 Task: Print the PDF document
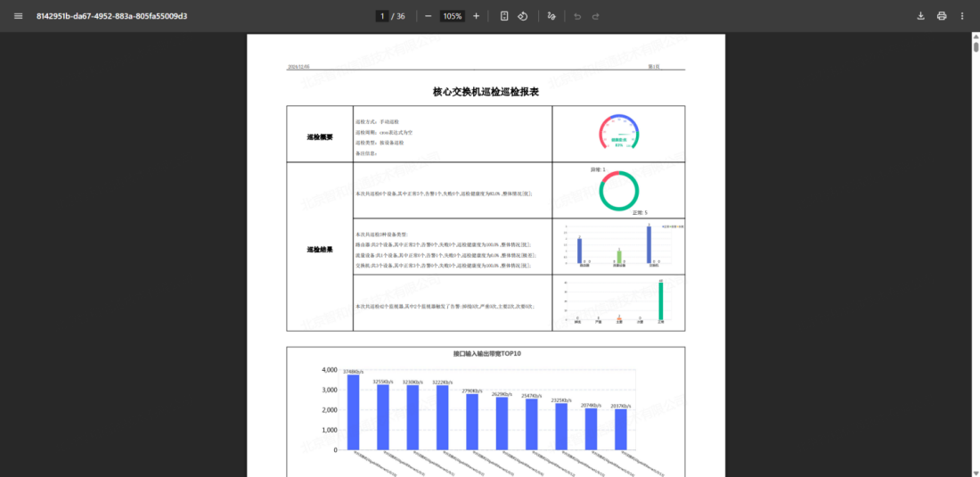pos(942,16)
